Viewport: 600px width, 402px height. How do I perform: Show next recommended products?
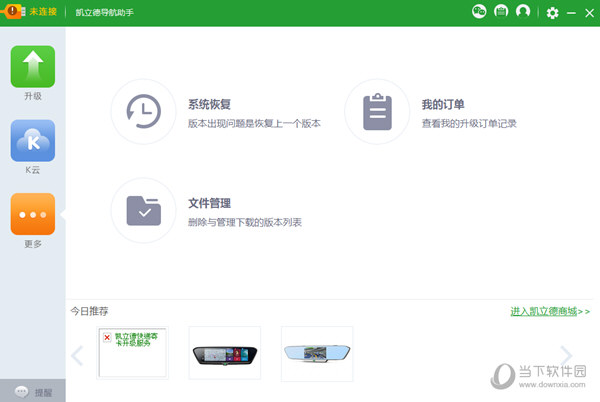click(566, 355)
